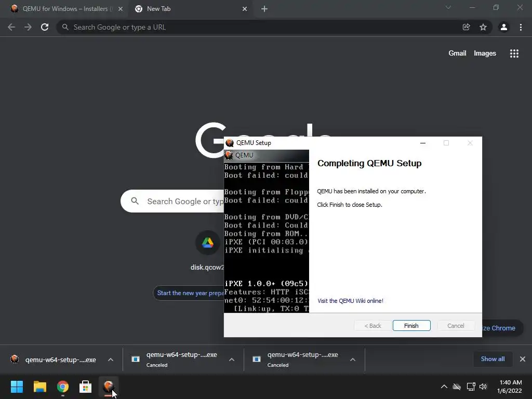The image size is (532, 399).
Task: Close the QEMU for Windows tab
Action: tap(121, 9)
